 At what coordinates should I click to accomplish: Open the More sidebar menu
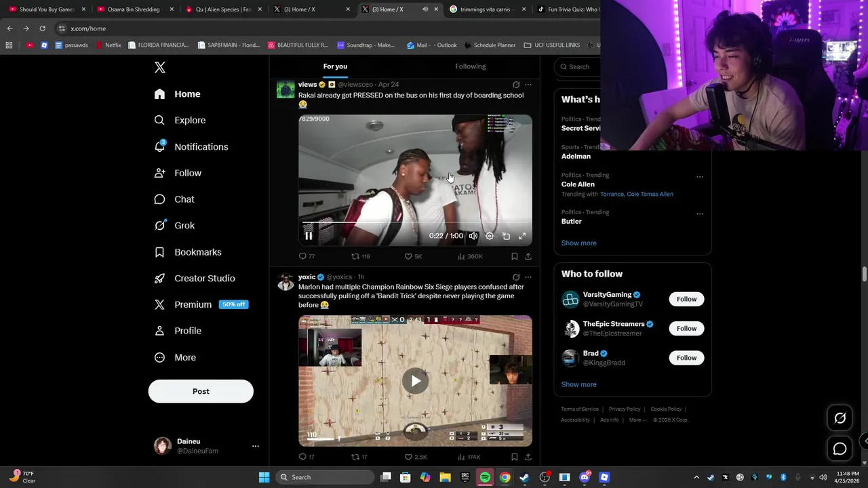tap(175, 357)
